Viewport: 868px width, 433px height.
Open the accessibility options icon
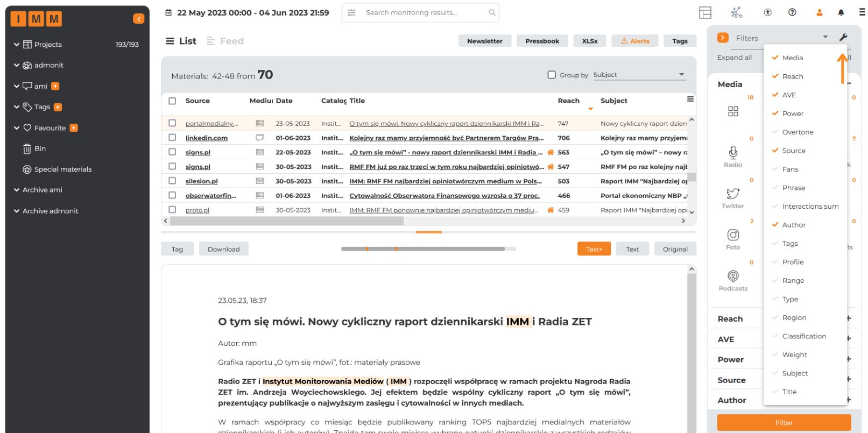coord(768,12)
